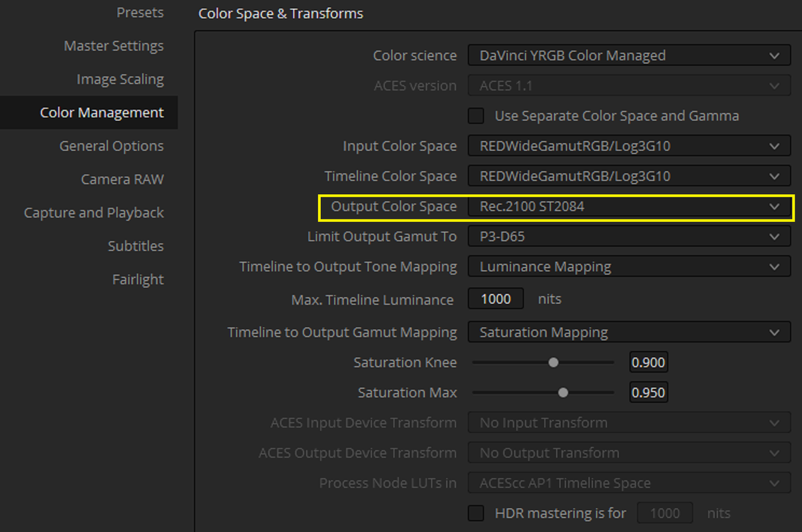
Task: Enable the HDR mastering is for checkbox
Action: pos(476,513)
